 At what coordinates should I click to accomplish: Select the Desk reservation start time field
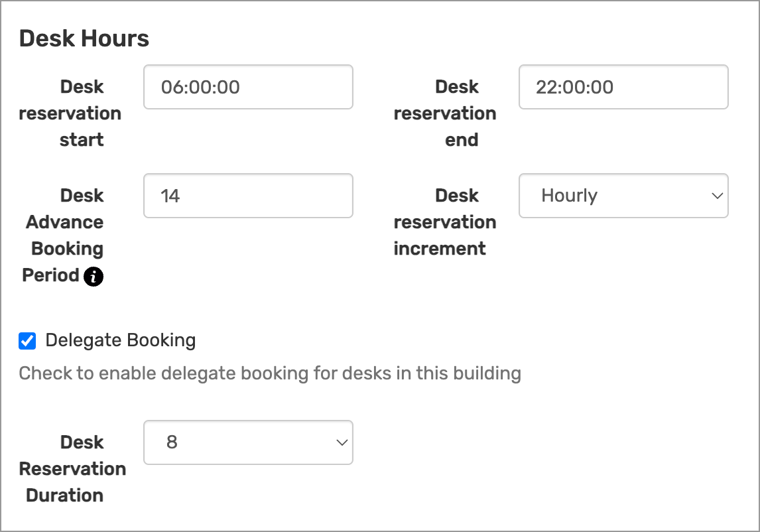pos(248,87)
